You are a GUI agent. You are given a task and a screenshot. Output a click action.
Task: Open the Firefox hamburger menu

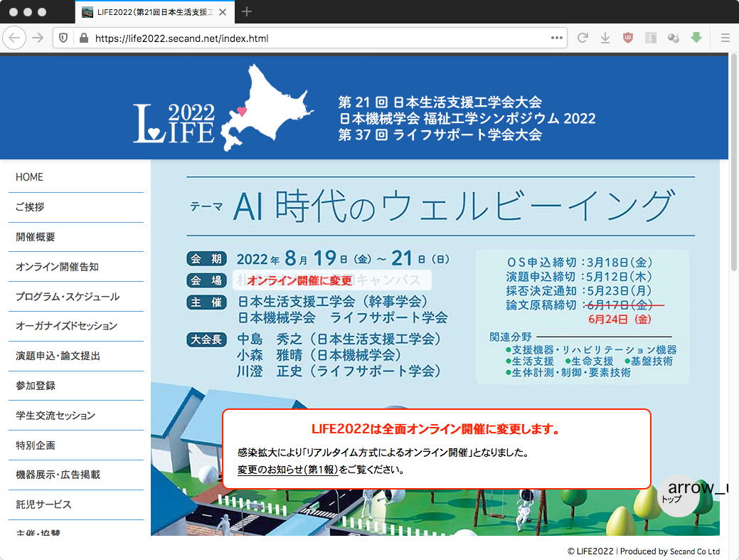(x=725, y=38)
